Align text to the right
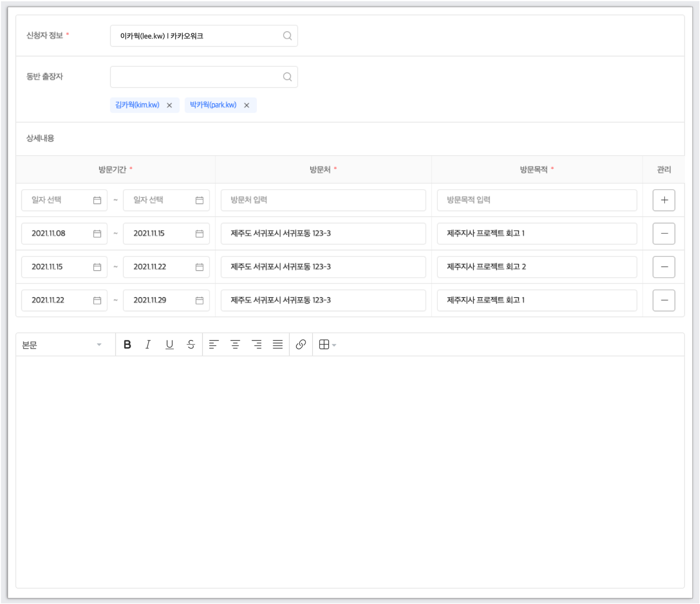Viewport: 700px width, 604px height. (257, 345)
